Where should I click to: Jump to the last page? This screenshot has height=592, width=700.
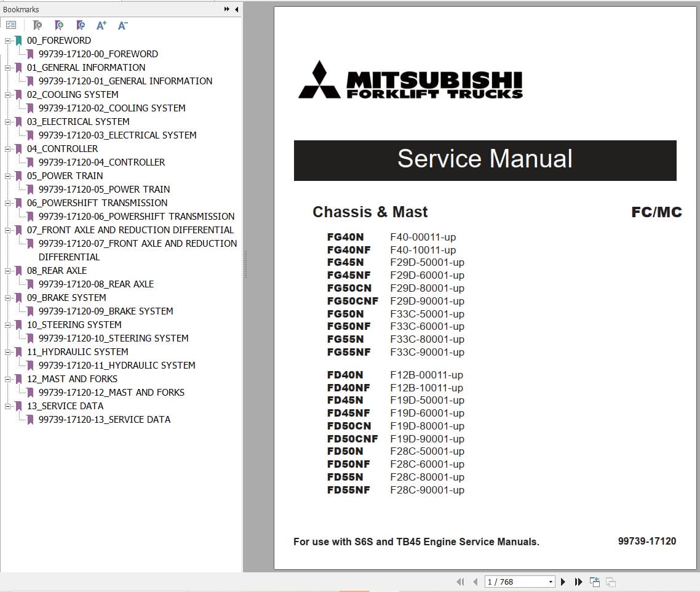(578, 582)
